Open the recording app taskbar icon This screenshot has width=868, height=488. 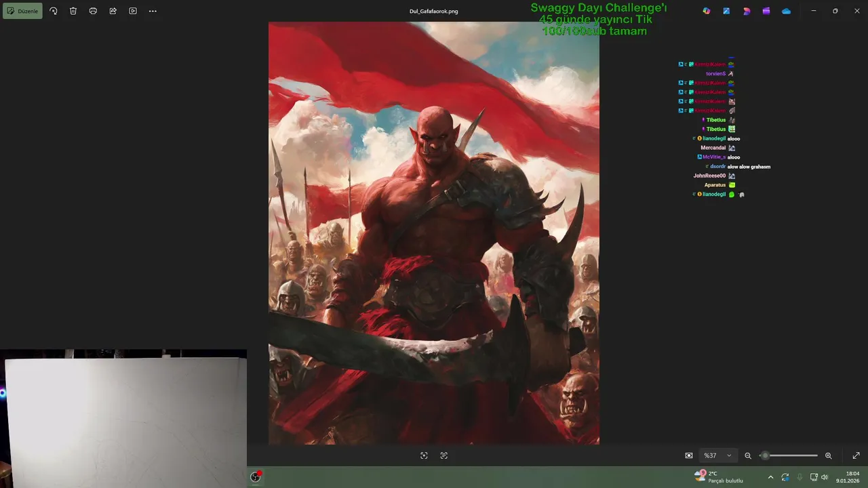[256, 476]
